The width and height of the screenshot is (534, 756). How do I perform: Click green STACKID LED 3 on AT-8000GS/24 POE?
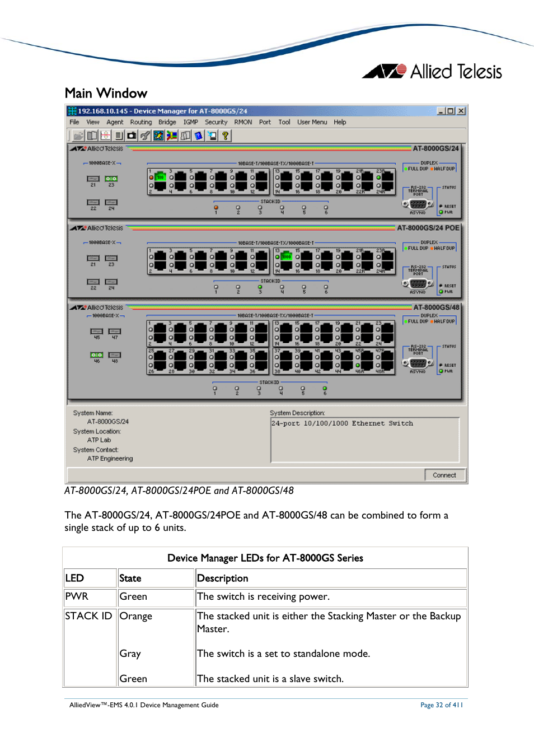(x=260, y=287)
